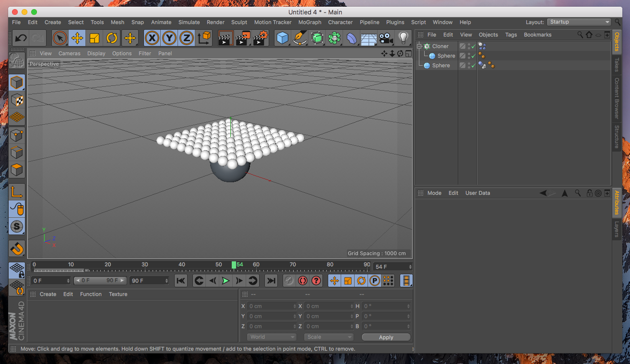Toggle coordinate system icon
630x364 pixels.
[x=204, y=38]
